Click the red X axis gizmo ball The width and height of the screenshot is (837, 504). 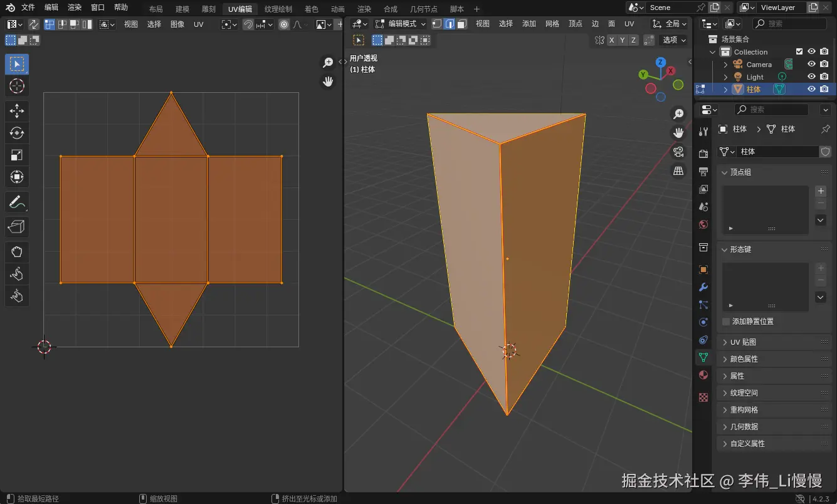click(x=671, y=71)
